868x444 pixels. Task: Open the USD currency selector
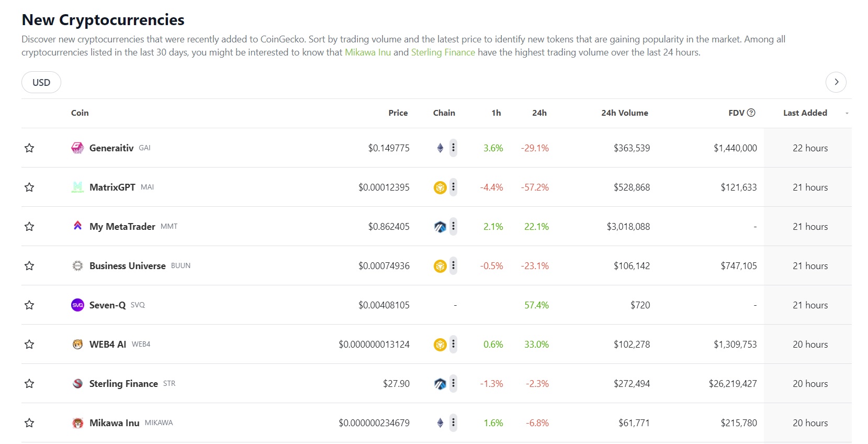click(x=41, y=82)
